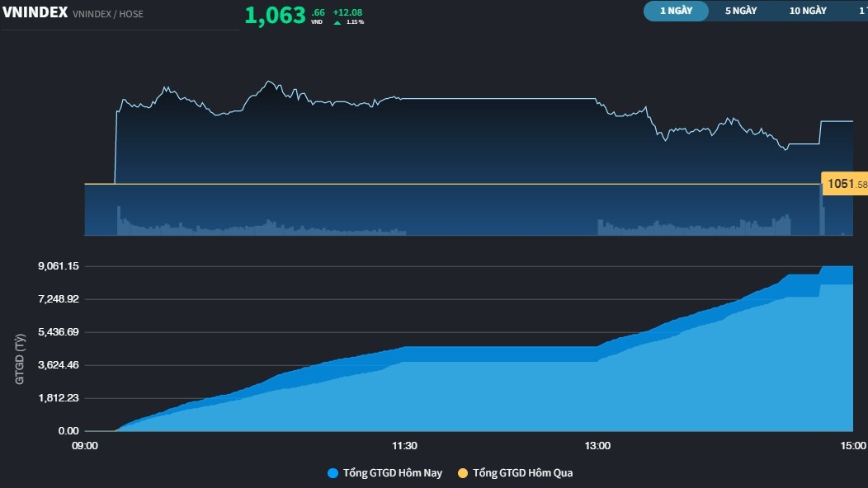Click the 7,248.92 y-axis label
This screenshot has height=488, width=868.
(x=58, y=299)
